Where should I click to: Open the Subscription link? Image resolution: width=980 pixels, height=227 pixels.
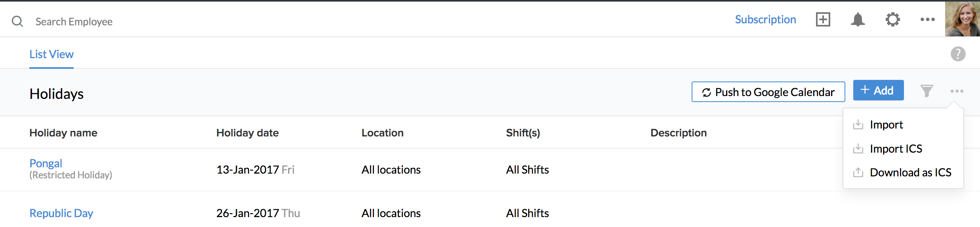tap(765, 19)
